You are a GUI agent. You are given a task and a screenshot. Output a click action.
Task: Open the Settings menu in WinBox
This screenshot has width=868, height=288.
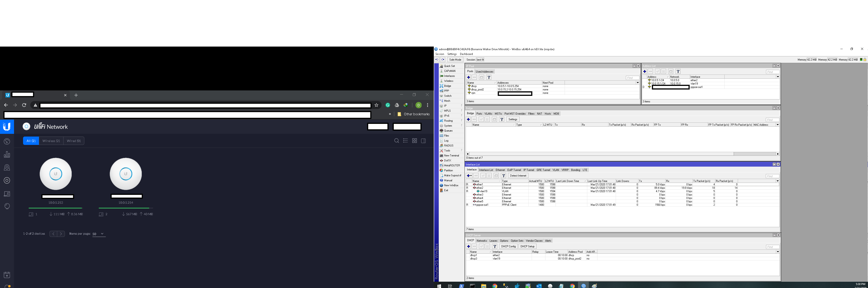click(452, 54)
